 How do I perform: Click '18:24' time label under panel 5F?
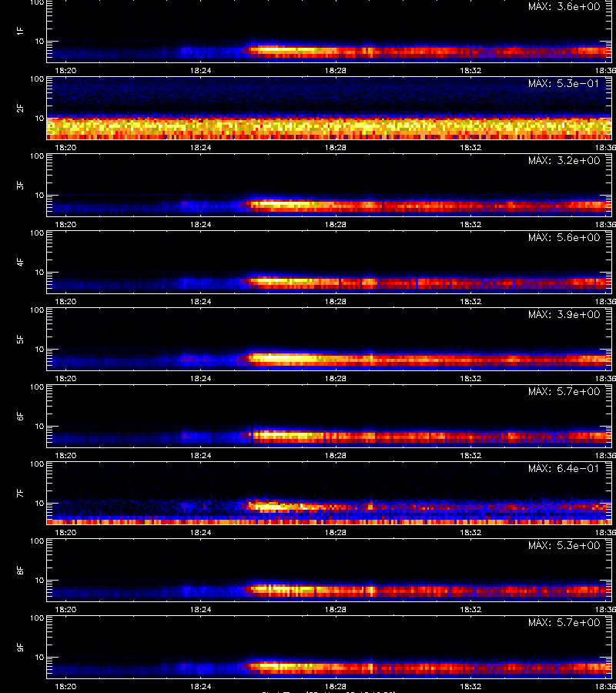click(x=201, y=378)
